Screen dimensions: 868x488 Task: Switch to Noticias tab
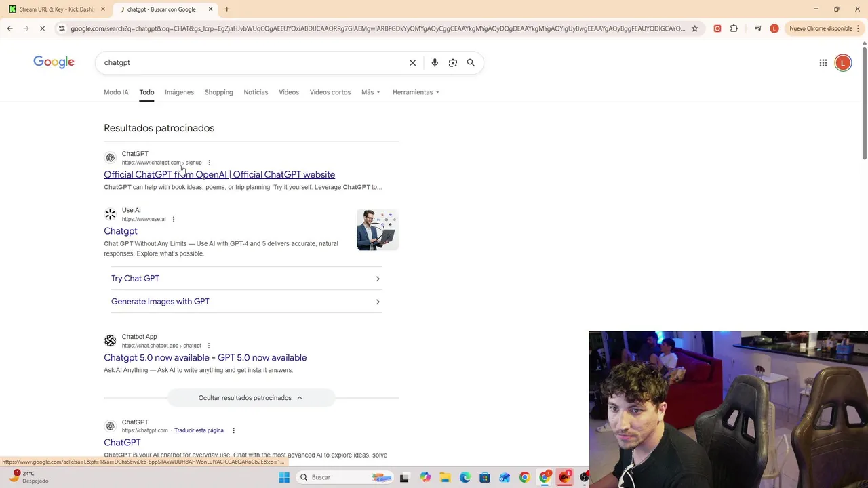(x=256, y=92)
